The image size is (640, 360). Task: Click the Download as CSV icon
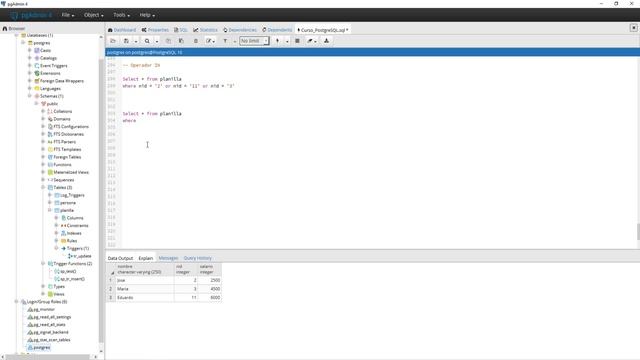327,41
